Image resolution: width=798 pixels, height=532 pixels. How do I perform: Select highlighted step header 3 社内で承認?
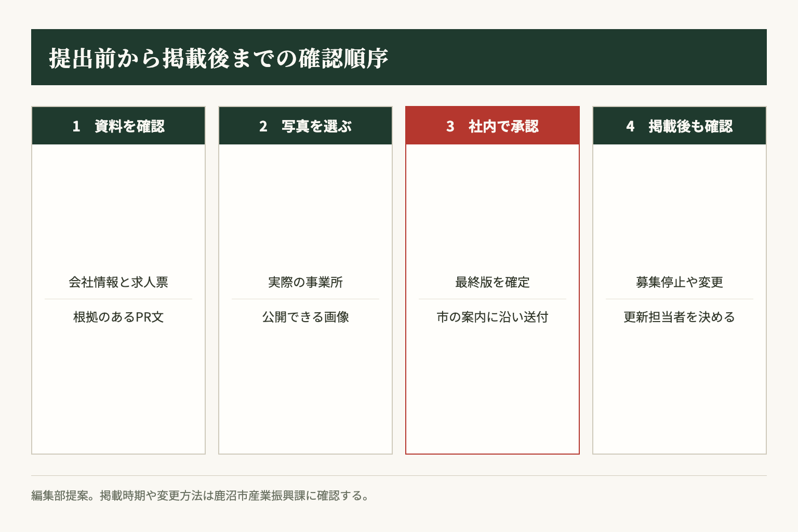click(493, 126)
